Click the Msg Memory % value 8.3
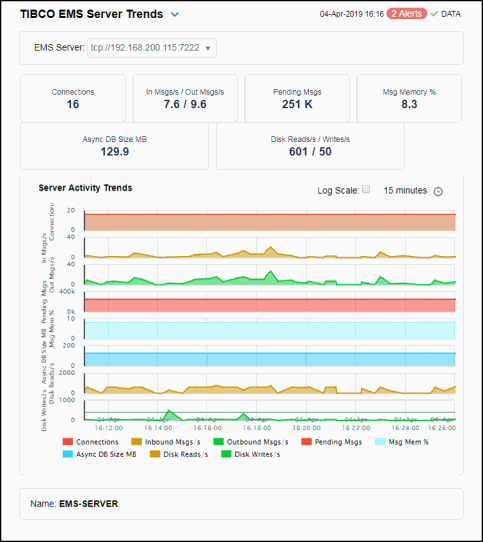This screenshot has width=483, height=542. [x=409, y=104]
